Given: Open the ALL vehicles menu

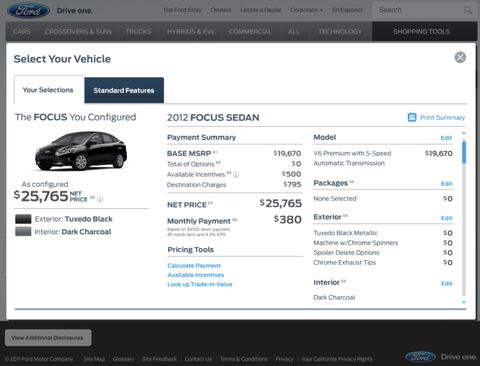Looking at the screenshot, I should tap(293, 32).
